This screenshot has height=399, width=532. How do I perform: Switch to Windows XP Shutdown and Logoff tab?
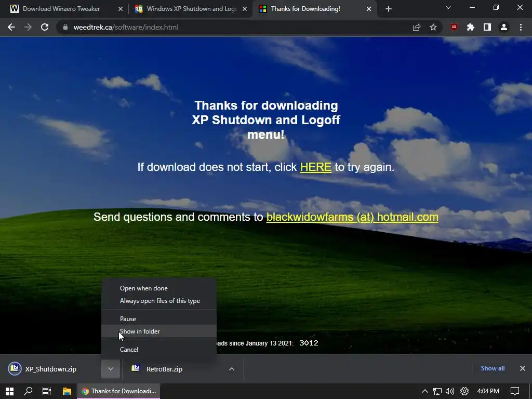point(190,9)
